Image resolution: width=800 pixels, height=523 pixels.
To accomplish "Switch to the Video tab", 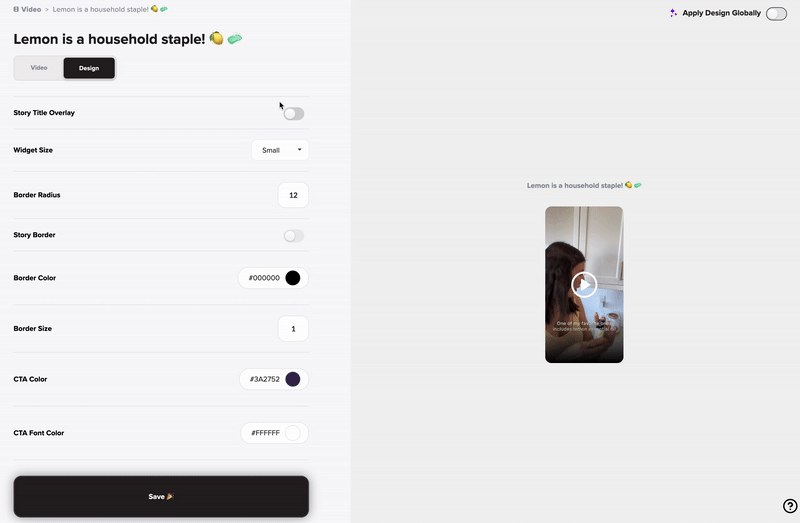I will (x=39, y=68).
